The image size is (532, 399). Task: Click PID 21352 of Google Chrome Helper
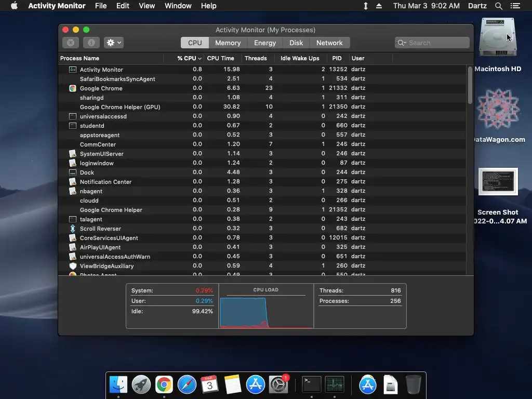[x=338, y=210]
